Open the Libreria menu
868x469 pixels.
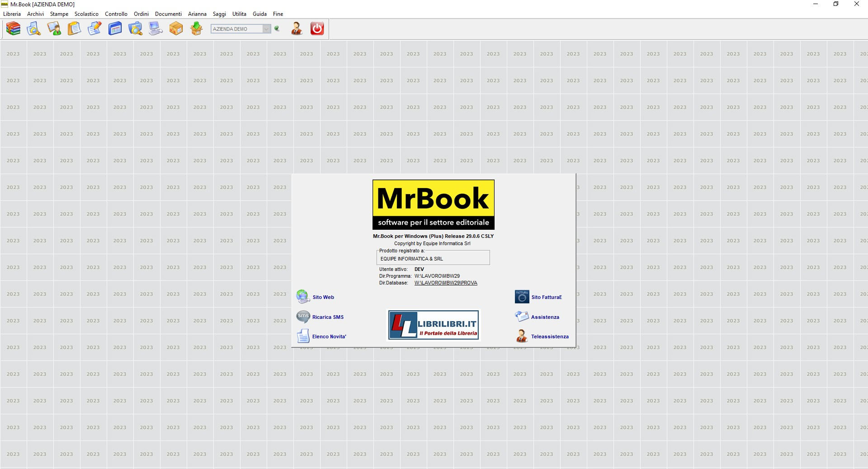click(x=12, y=14)
